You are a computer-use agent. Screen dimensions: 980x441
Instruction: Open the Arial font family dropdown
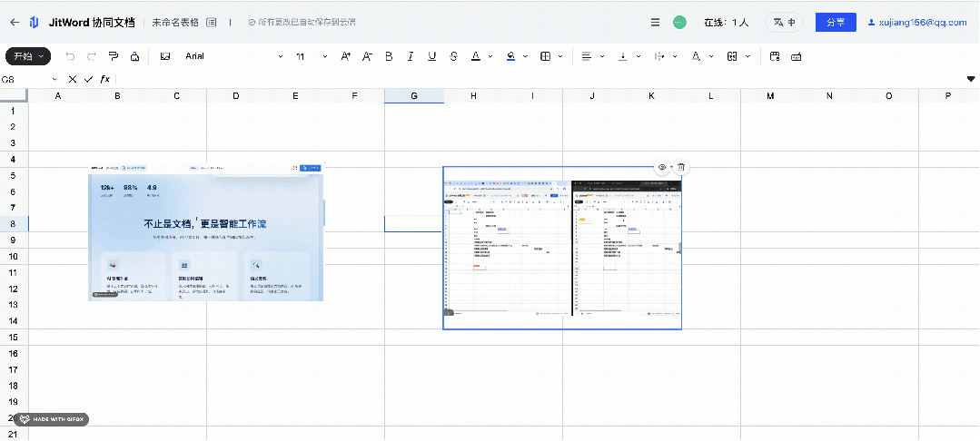click(x=234, y=56)
